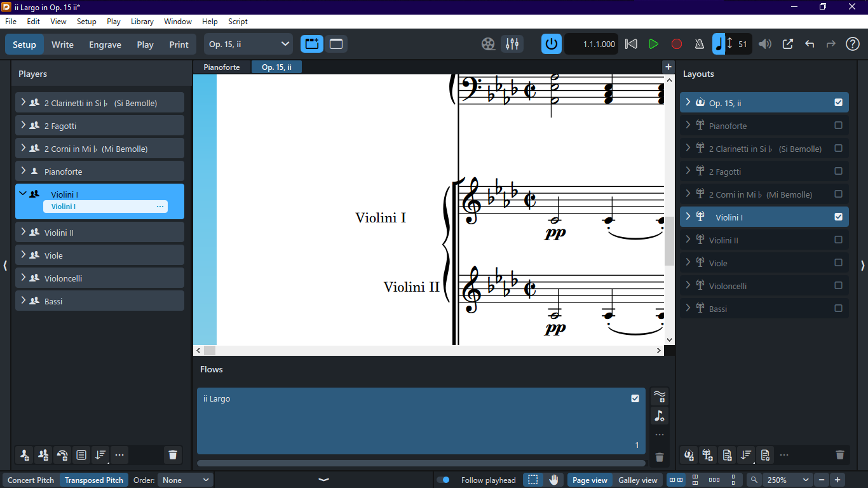
Task: Check the Bassi layout checkbox
Action: pos(838,308)
